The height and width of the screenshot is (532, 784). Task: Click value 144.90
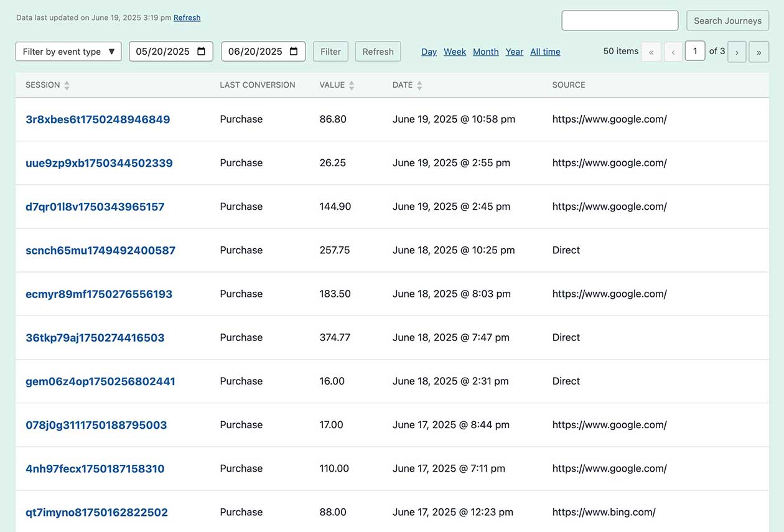tap(335, 206)
